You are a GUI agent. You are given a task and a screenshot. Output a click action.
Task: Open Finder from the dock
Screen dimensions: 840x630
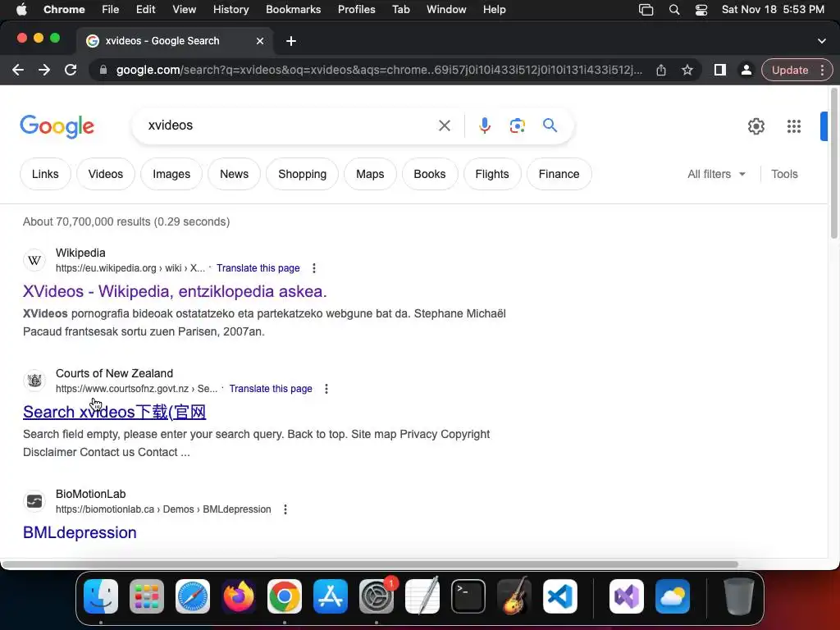coord(101,596)
